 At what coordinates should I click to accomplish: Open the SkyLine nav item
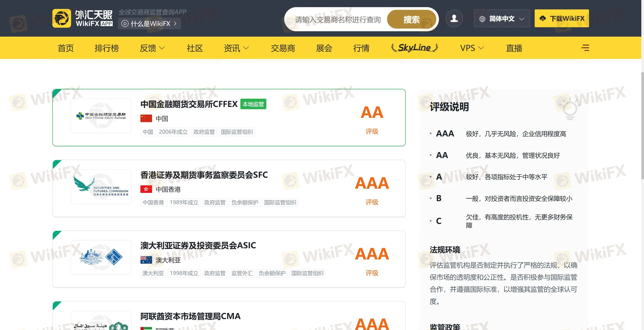tap(415, 47)
